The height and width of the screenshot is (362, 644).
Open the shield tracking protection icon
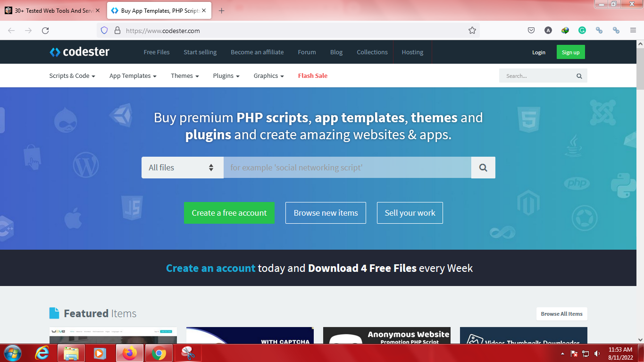[x=104, y=31]
